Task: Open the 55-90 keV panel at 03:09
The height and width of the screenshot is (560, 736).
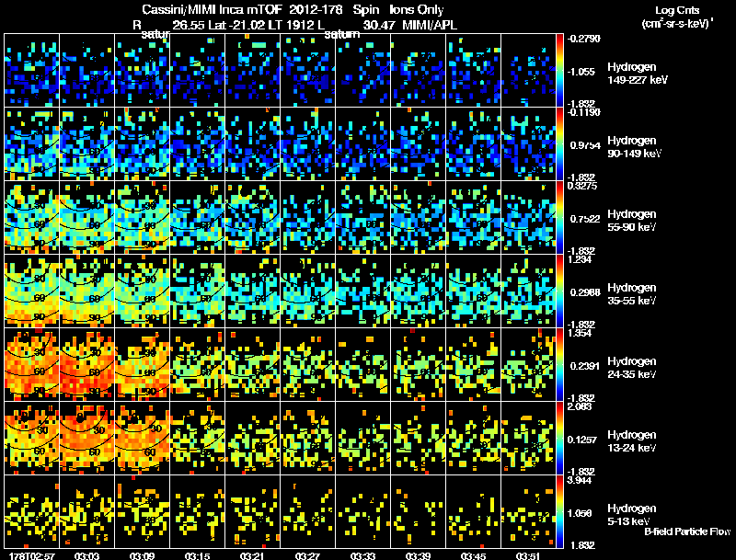Action: click(143, 217)
